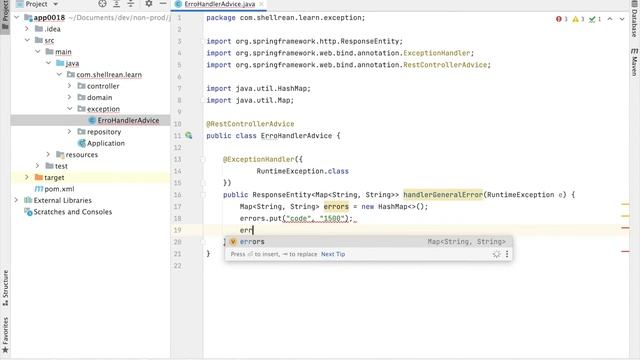Go to next highlighted error arrow
This screenshot has height=360, width=640.
[x=622, y=19]
